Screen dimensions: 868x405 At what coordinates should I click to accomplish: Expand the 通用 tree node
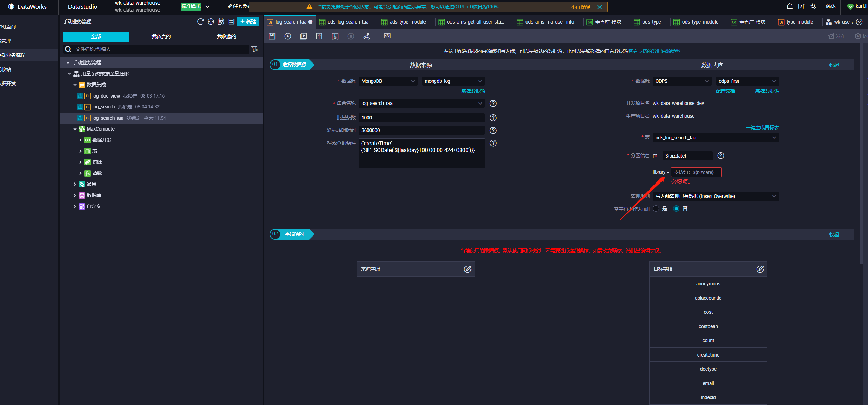[x=75, y=184]
